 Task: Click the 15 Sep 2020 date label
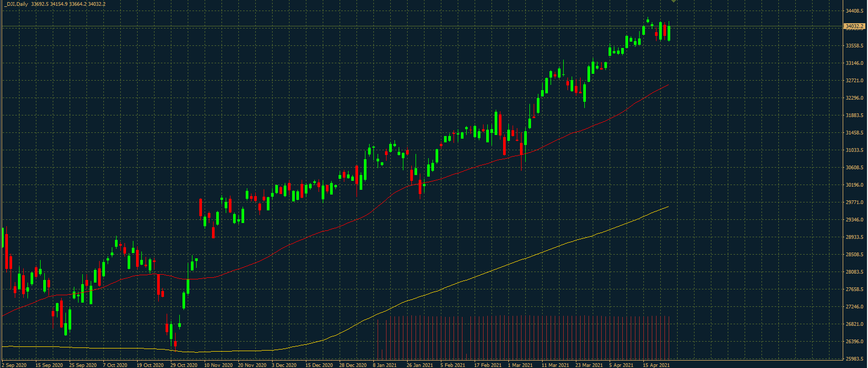pyautogui.click(x=49, y=365)
